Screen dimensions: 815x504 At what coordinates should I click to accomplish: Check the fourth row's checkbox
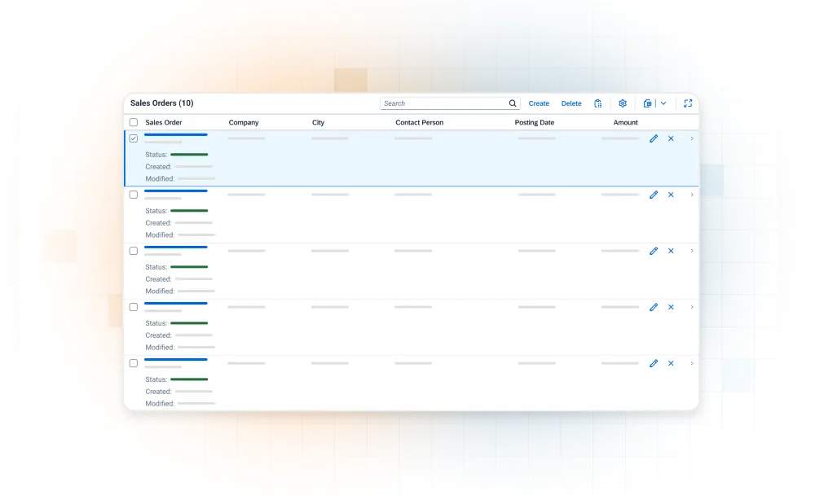point(134,307)
